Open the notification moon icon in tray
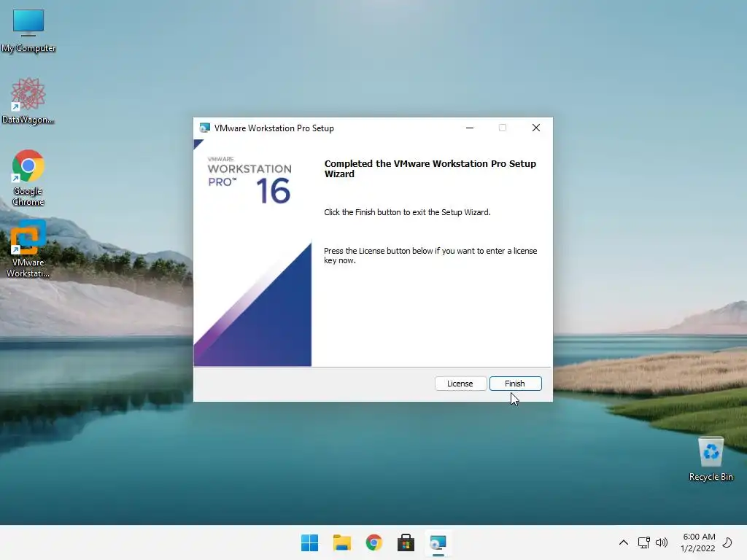 (x=727, y=542)
